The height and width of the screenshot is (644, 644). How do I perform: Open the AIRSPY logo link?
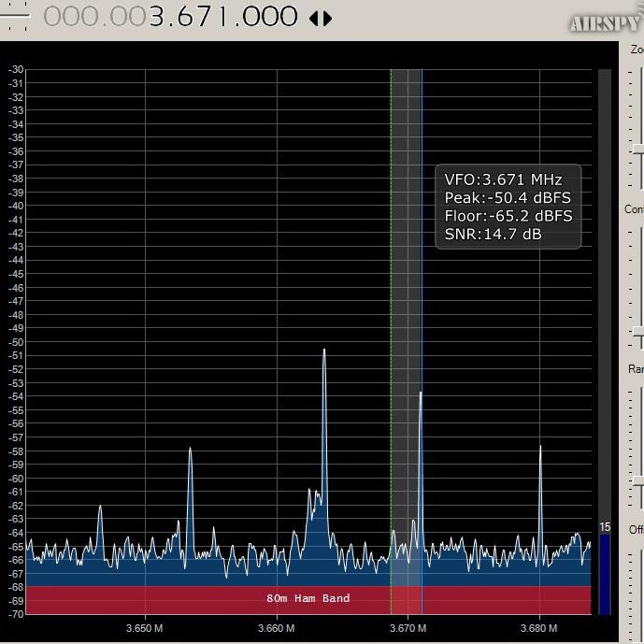pos(607,23)
